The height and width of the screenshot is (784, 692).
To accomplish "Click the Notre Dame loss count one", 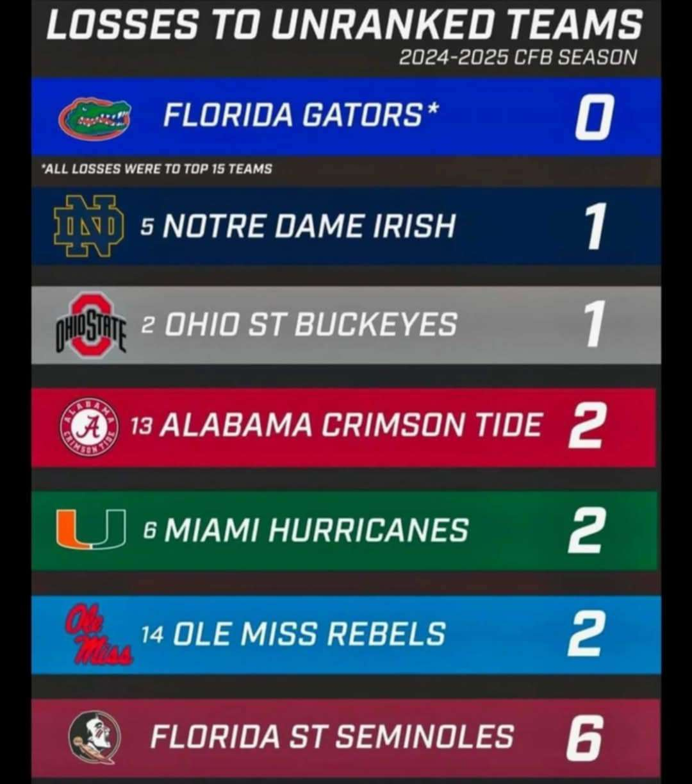I will coord(594,228).
